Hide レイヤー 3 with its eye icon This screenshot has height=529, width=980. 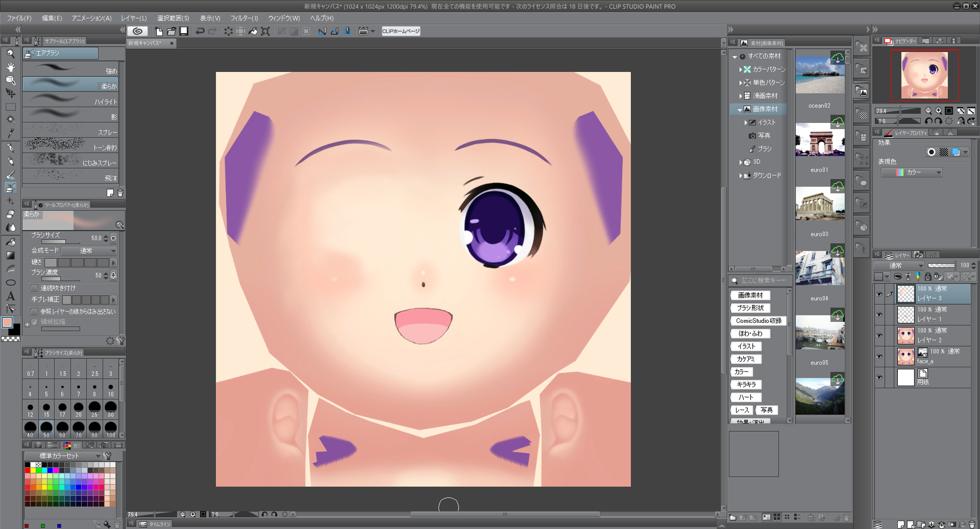(879, 294)
